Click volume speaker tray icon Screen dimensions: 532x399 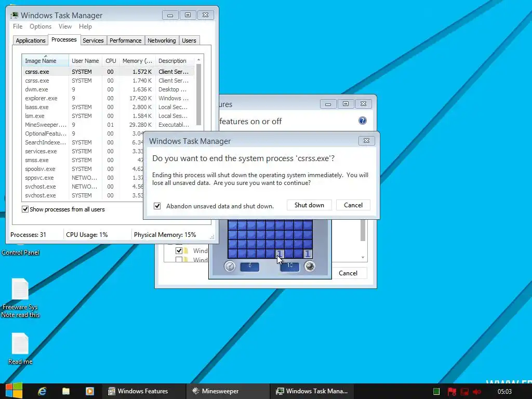pos(477,392)
